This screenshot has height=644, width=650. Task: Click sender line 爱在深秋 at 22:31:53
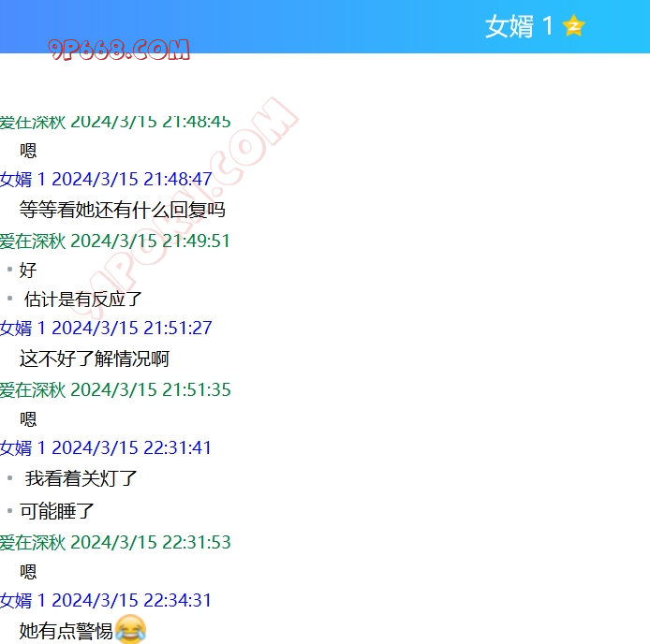115,542
